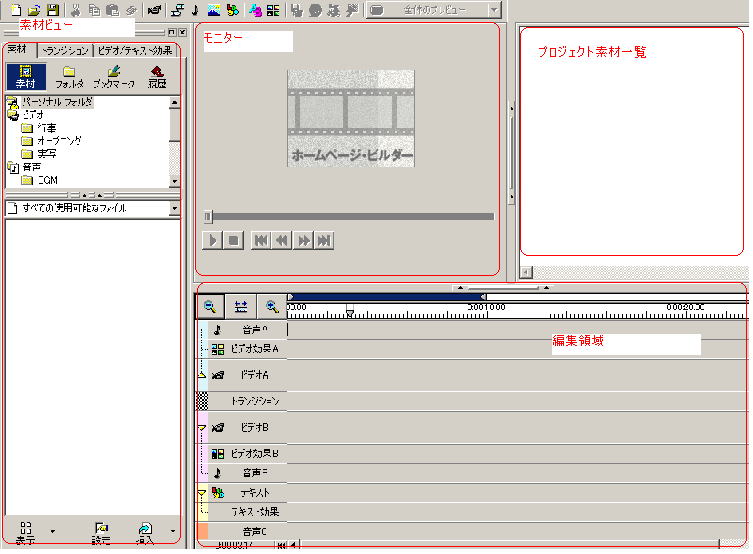Viewport: 753px width, 554px height.
Task: Click the Save floppy disk toolbar icon
Action: pos(51,9)
